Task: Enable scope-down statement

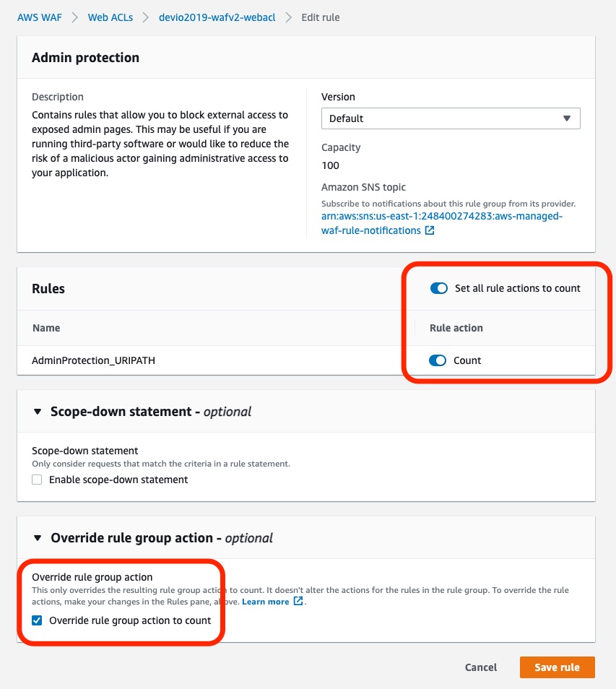Action: coord(37,479)
